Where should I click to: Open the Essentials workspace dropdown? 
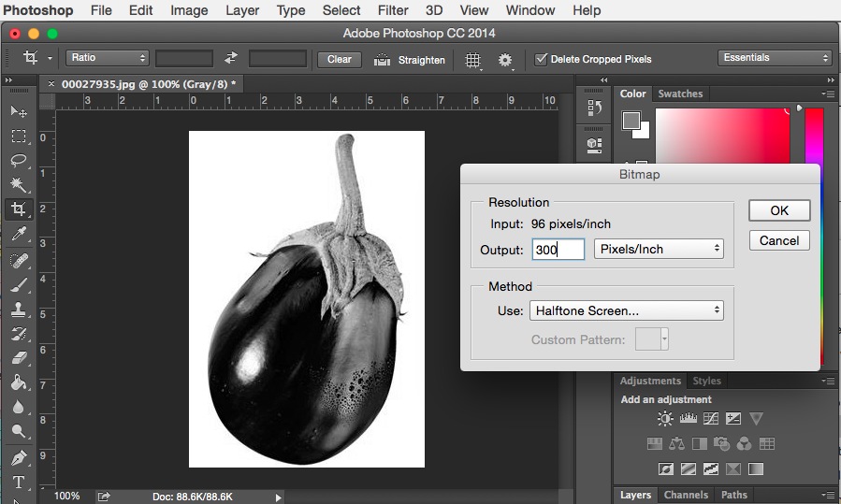tap(775, 58)
